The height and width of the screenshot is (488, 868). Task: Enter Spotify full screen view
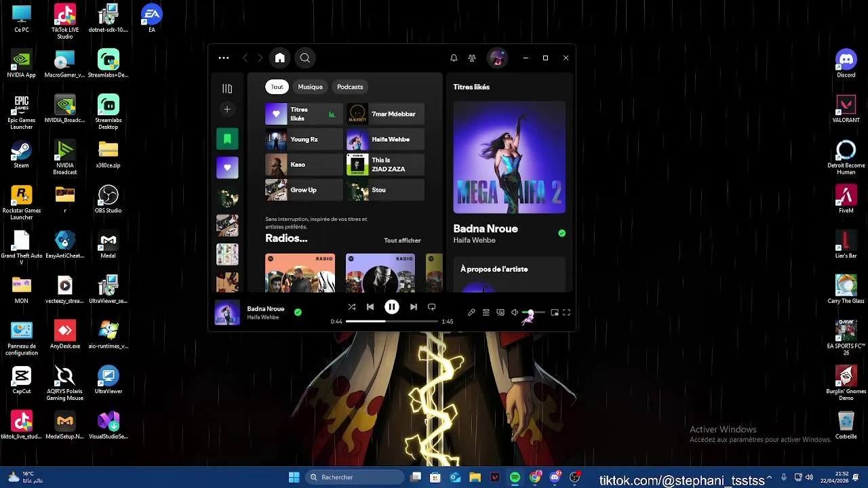coord(567,312)
